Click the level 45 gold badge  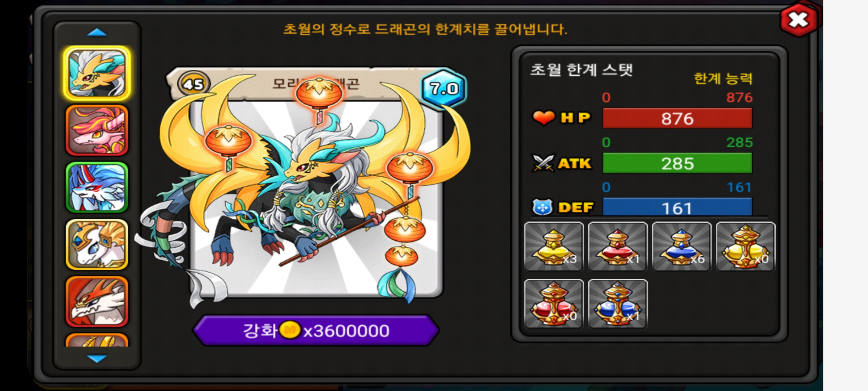coord(193,84)
